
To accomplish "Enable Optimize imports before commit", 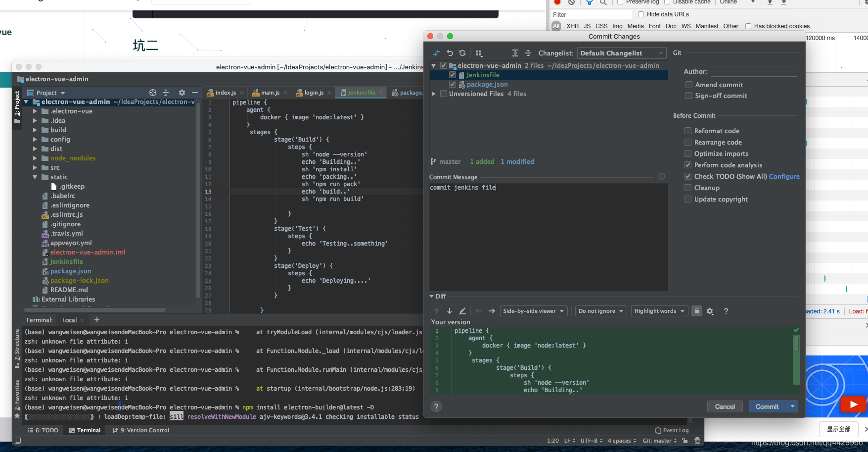I will [x=688, y=153].
